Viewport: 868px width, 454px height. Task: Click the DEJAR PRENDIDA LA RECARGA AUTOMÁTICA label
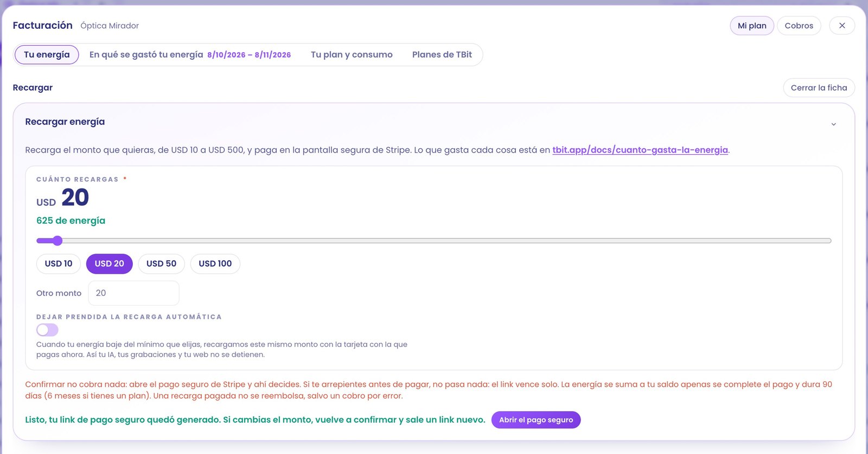pos(129,317)
